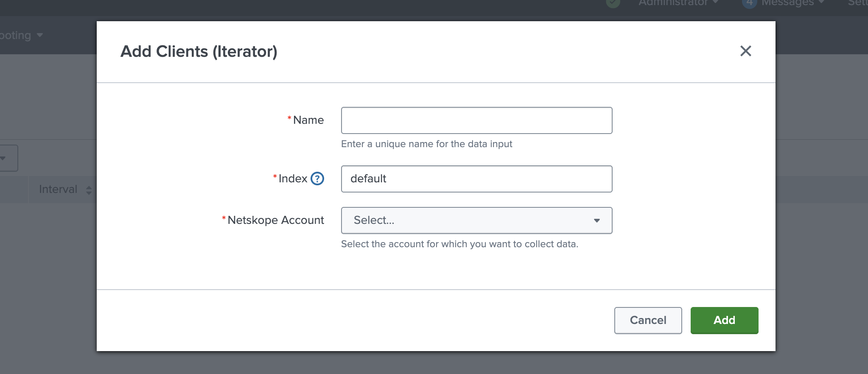Image resolution: width=868 pixels, height=374 pixels.
Task: Click the hint text 'Enter a unique name for the data input'
Action: [x=426, y=144]
